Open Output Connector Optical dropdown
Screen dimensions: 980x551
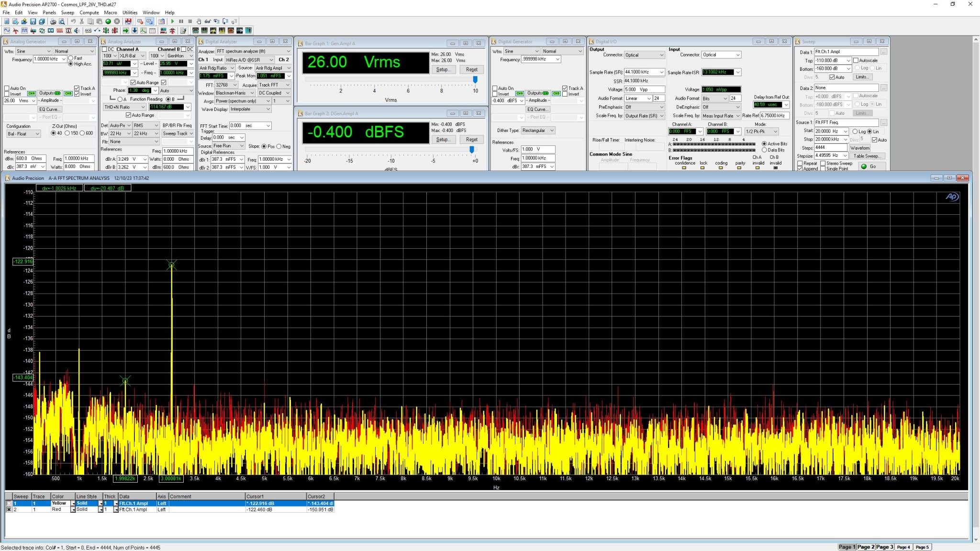point(644,55)
